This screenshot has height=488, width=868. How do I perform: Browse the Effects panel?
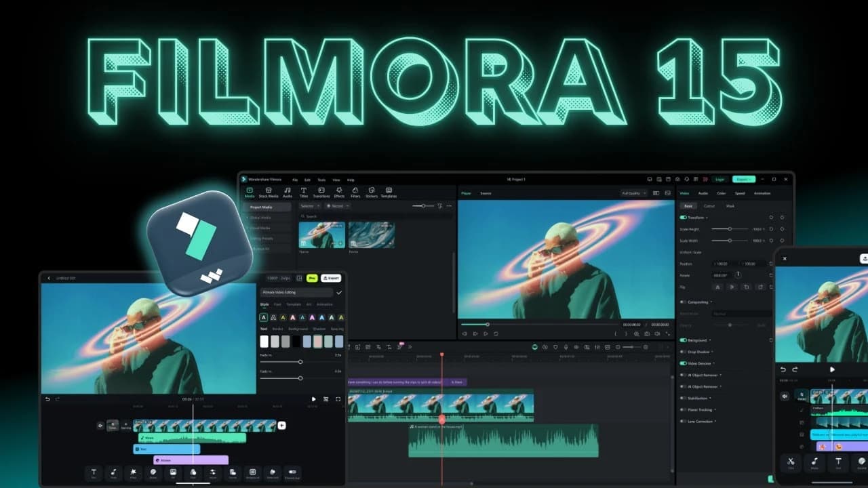pos(339,190)
